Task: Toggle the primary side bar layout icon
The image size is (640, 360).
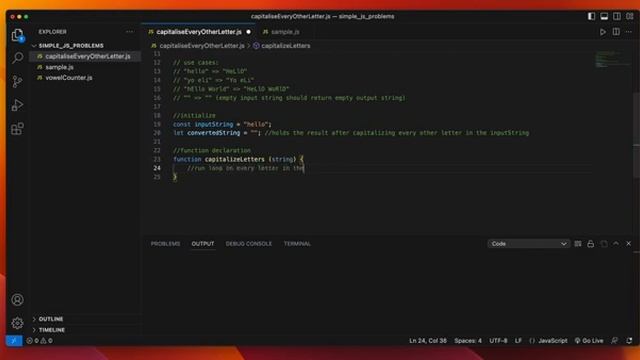Action: (591, 16)
